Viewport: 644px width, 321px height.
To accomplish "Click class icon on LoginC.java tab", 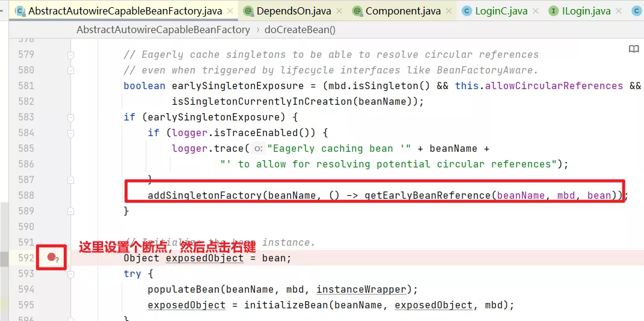I will pos(466,11).
